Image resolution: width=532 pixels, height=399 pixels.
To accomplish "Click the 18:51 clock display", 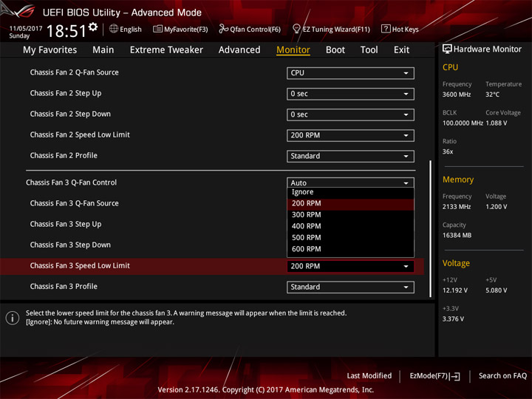I will pyautogui.click(x=66, y=31).
